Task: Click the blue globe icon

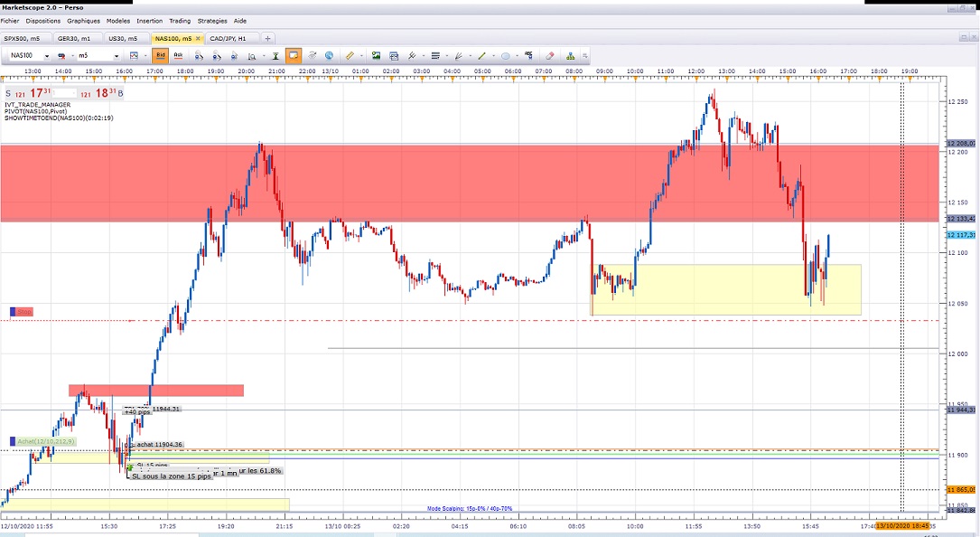Action: 329,56
